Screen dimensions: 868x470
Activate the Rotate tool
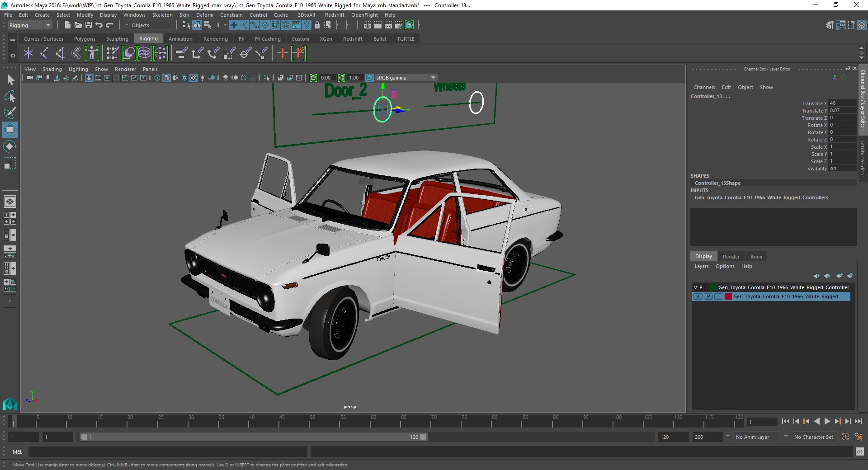(10, 146)
